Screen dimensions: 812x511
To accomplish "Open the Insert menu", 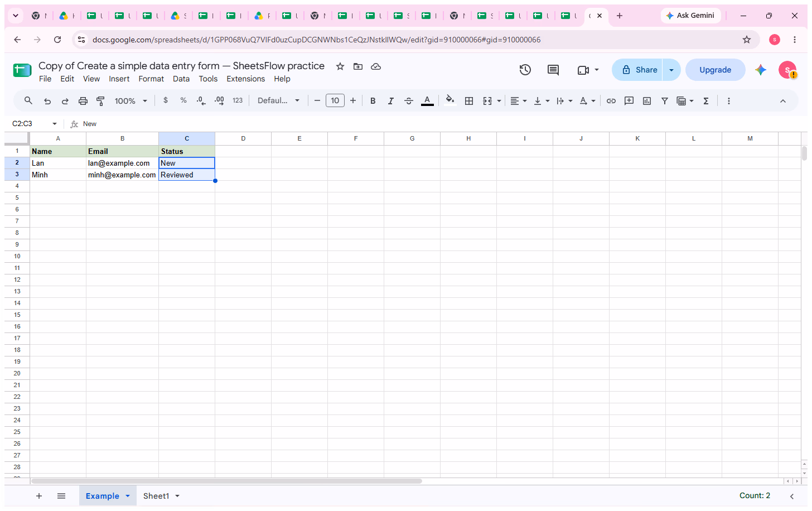I will (119, 79).
